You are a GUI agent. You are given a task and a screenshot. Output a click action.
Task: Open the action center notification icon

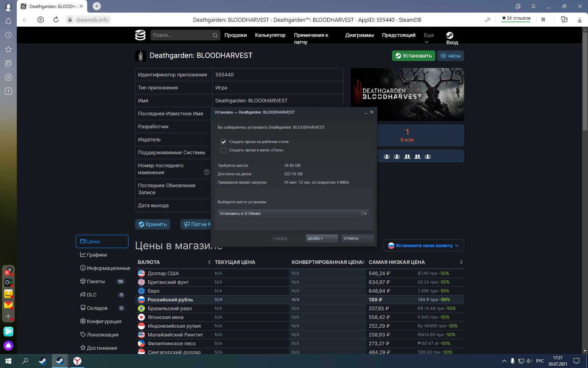click(576, 361)
